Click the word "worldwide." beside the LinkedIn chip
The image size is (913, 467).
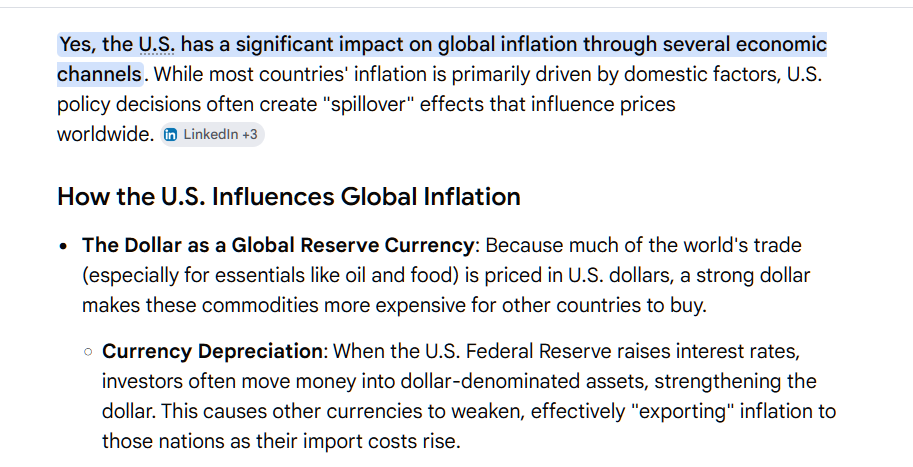point(105,135)
